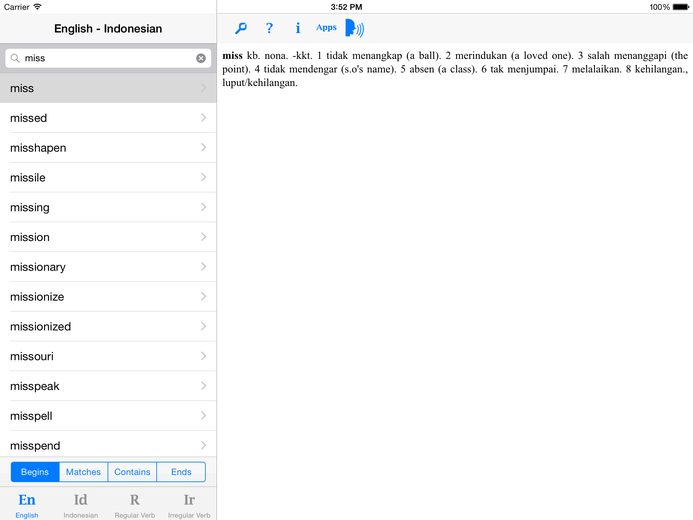Open chevron beside missionize
Screen dimensions: 693x520
203,296
